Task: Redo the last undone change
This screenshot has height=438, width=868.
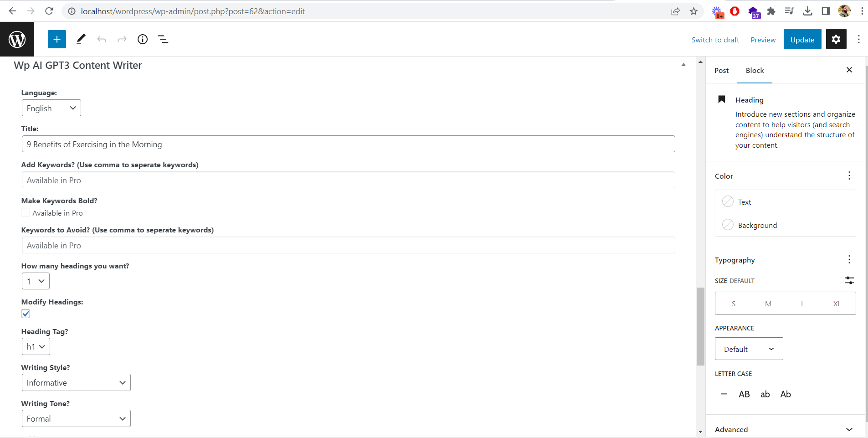Action: coord(122,40)
